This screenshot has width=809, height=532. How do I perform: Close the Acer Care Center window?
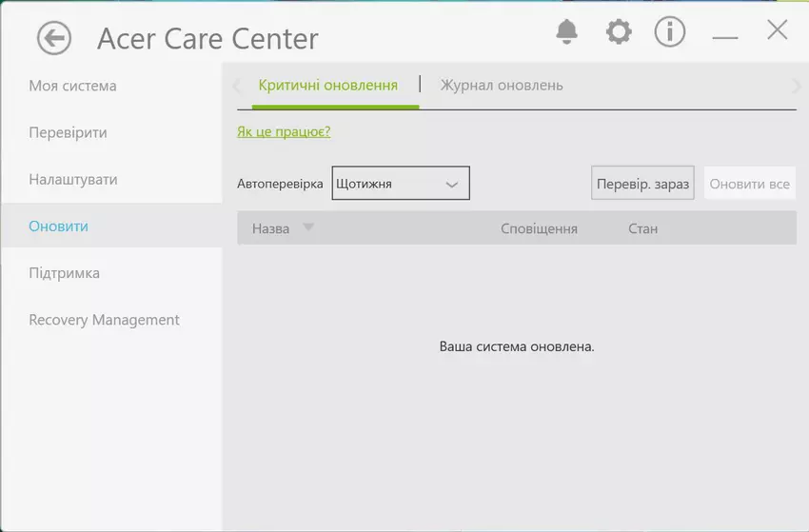tap(777, 30)
